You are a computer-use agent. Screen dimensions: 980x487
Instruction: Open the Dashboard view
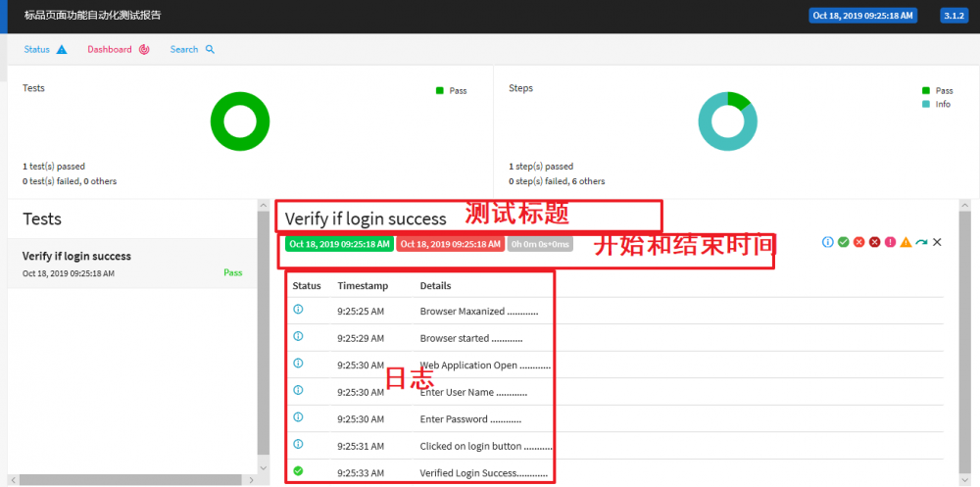click(x=119, y=49)
